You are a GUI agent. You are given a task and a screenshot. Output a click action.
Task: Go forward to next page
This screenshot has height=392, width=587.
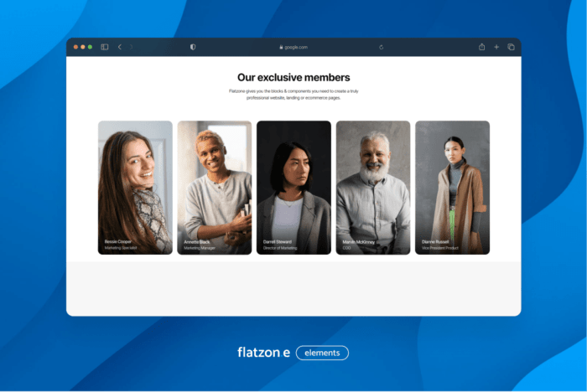(x=131, y=47)
